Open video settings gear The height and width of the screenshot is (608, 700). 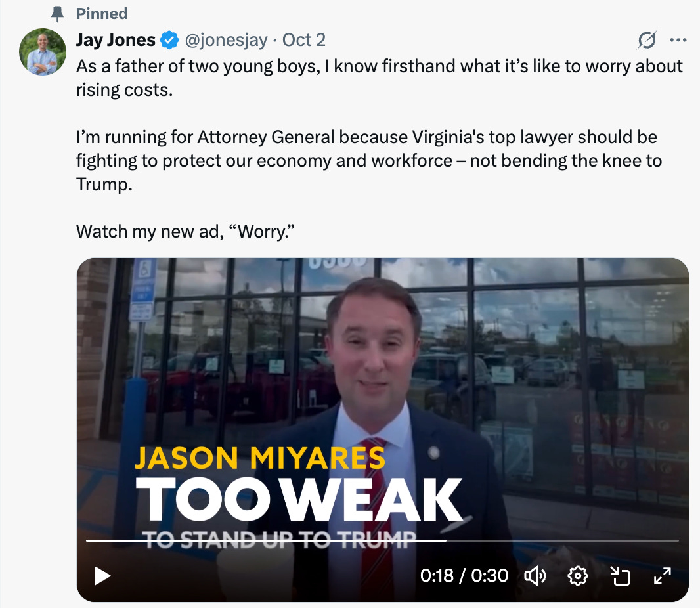(577, 576)
